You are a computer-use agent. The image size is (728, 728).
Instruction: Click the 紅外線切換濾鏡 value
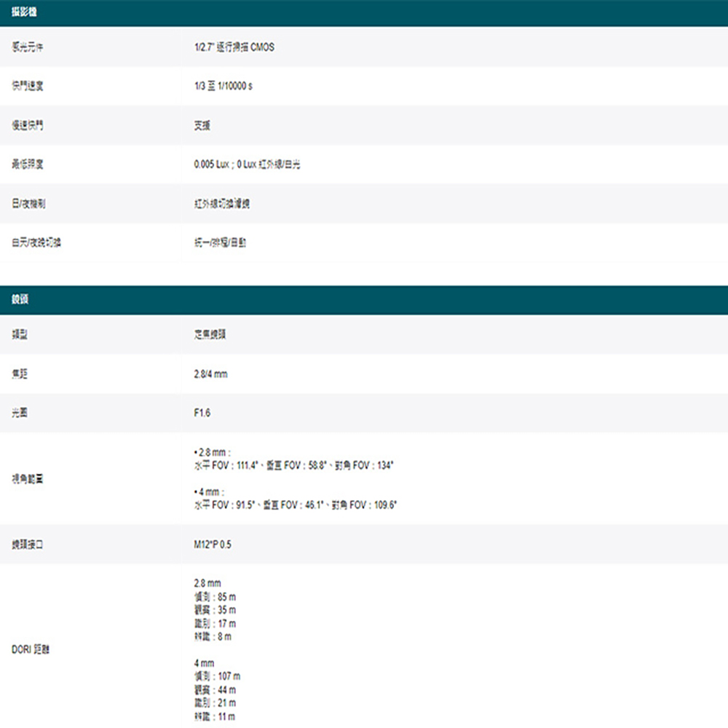click(222, 203)
